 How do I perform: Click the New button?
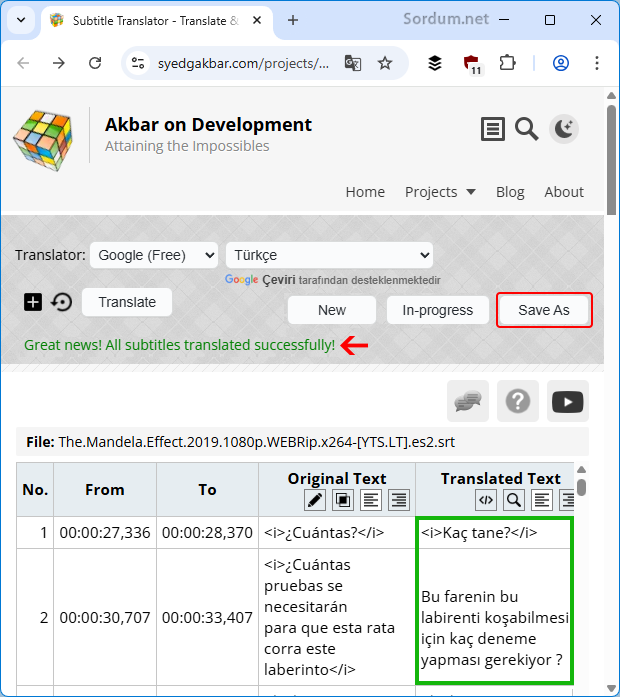point(332,310)
